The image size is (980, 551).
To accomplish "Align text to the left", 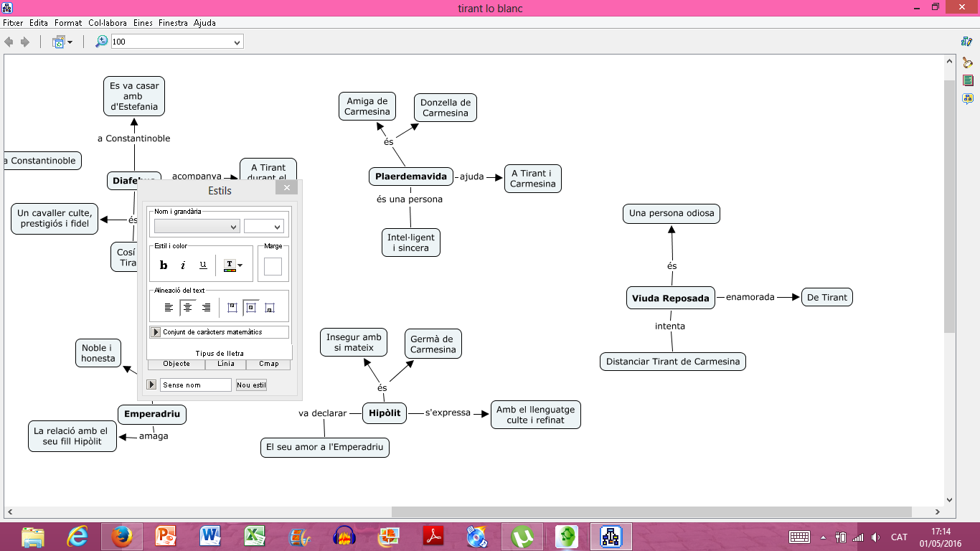I will [x=169, y=308].
